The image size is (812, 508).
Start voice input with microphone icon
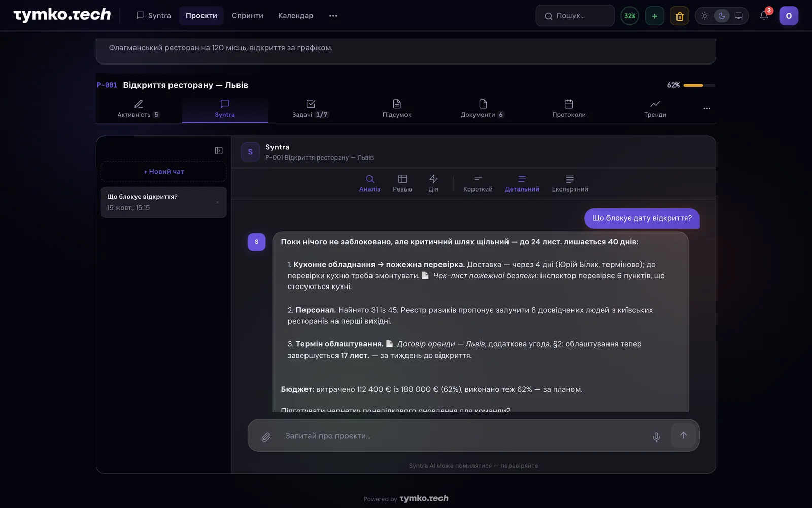click(x=656, y=437)
